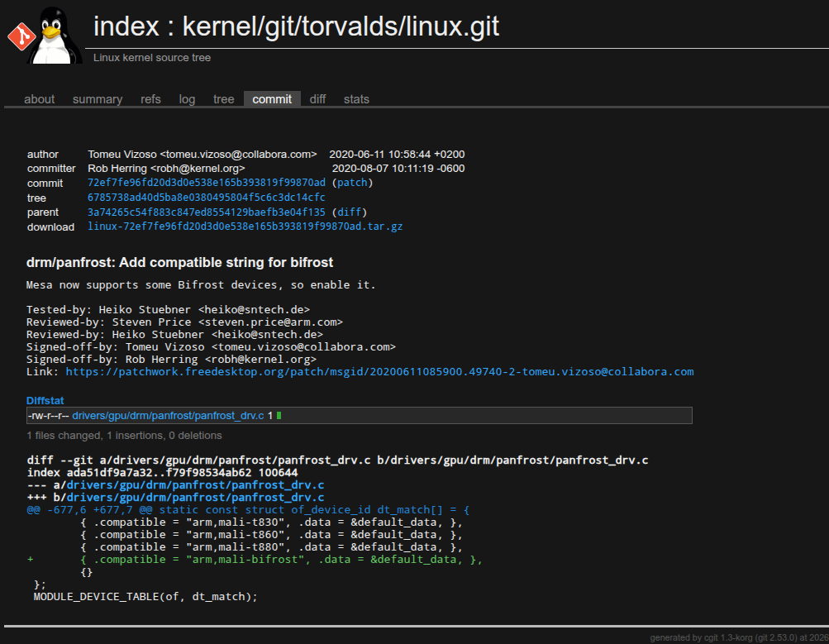
Task: Click the green insertion bar in diffstat
Action: pos(279,416)
